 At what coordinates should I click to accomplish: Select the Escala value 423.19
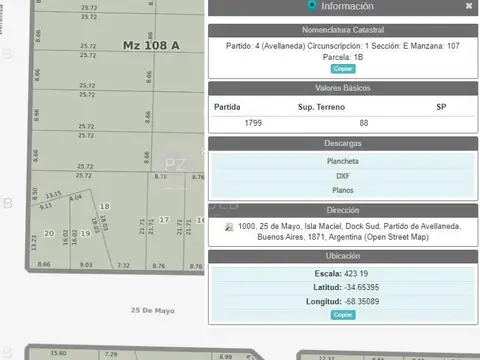(356, 274)
